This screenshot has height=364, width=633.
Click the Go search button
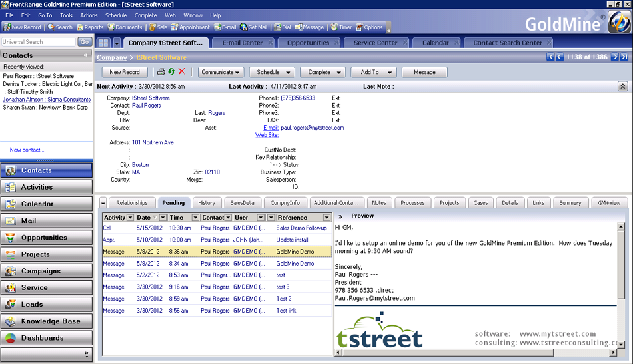(85, 42)
